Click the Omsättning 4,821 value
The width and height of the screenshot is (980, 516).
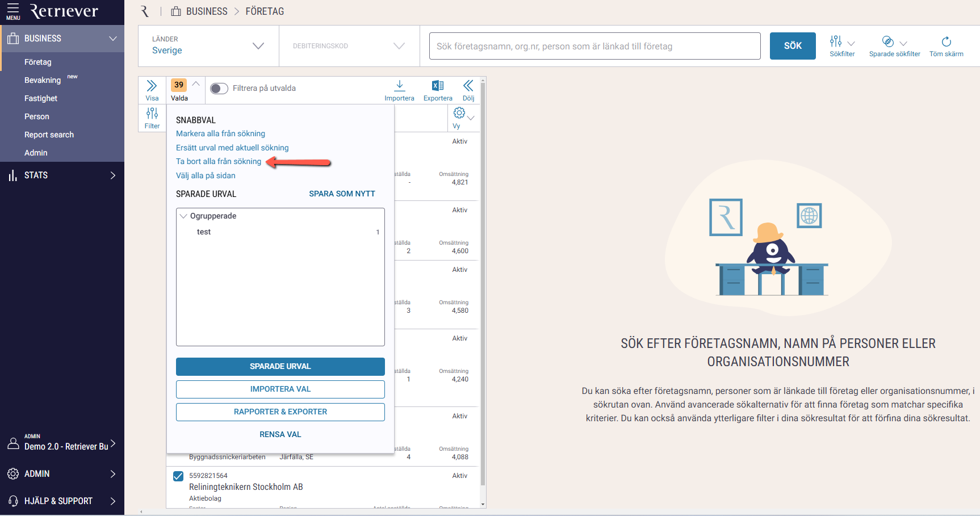[x=460, y=182]
